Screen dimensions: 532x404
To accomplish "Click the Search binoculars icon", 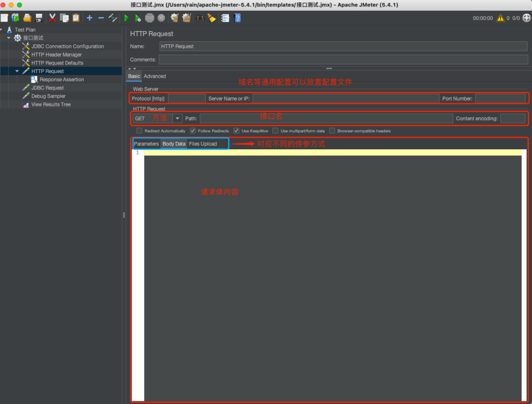I will [200, 18].
